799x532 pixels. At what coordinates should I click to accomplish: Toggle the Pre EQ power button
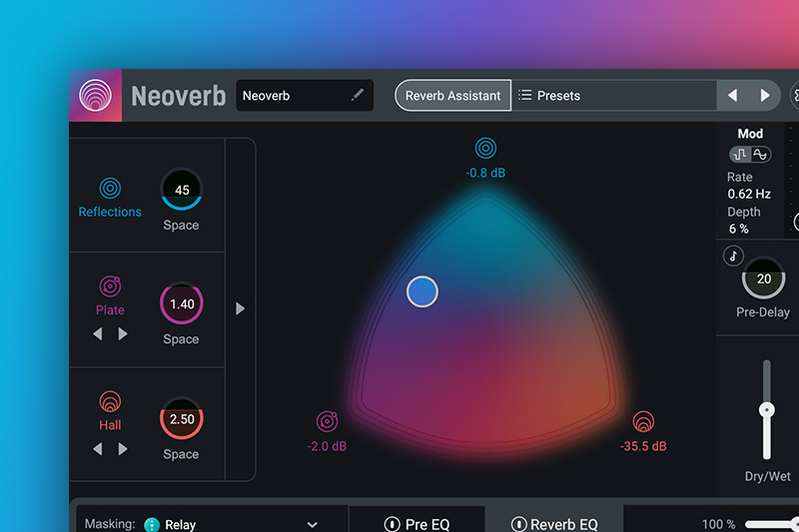(x=392, y=524)
